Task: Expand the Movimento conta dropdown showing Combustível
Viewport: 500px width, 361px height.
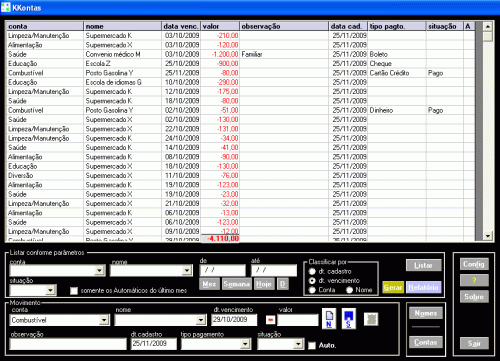Action: [x=104, y=320]
